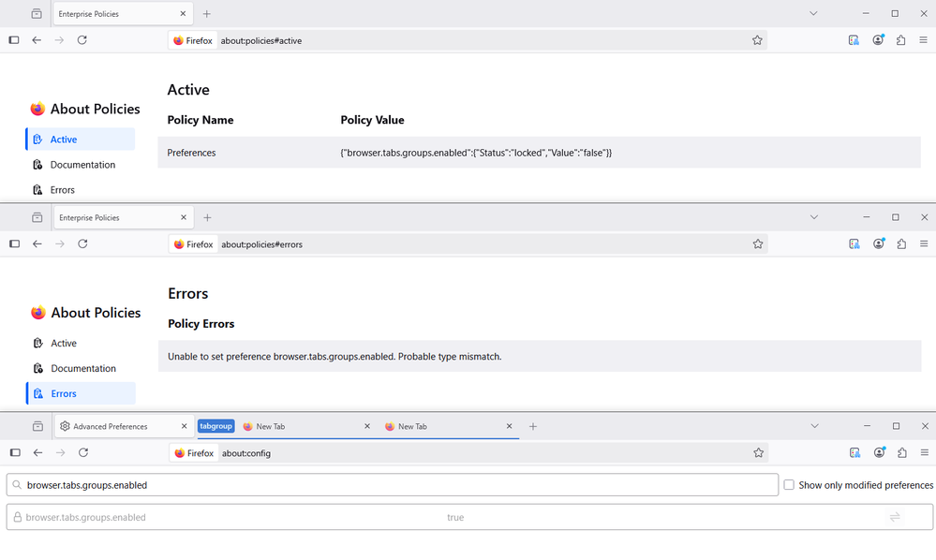Toggle the browser.tabs.groups.enabled preference value
Screen dimensions: 936x560
tap(894, 517)
